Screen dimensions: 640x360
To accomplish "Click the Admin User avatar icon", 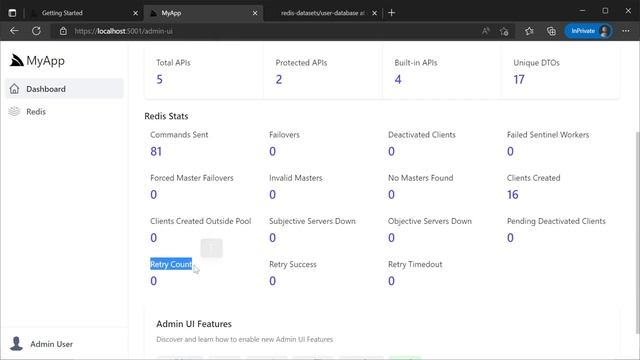I will point(16,344).
